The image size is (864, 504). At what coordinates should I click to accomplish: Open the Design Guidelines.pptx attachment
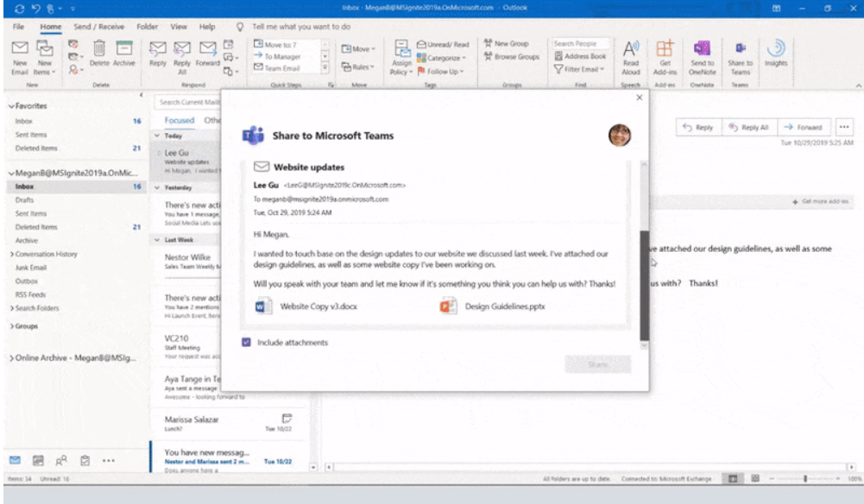(492, 306)
